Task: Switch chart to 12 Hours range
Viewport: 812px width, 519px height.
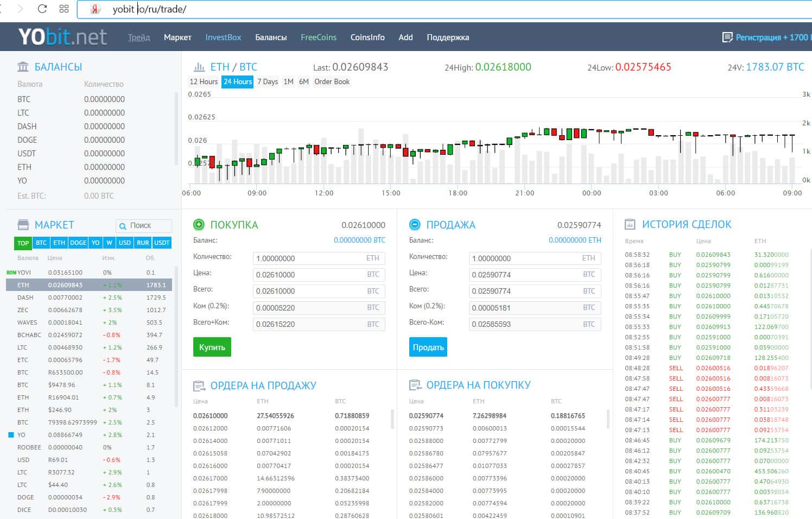Action: pos(204,81)
